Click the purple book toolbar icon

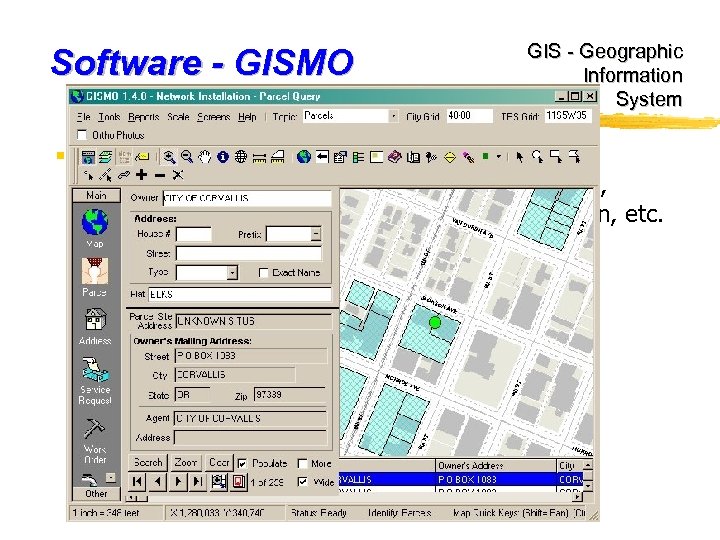tap(394, 157)
